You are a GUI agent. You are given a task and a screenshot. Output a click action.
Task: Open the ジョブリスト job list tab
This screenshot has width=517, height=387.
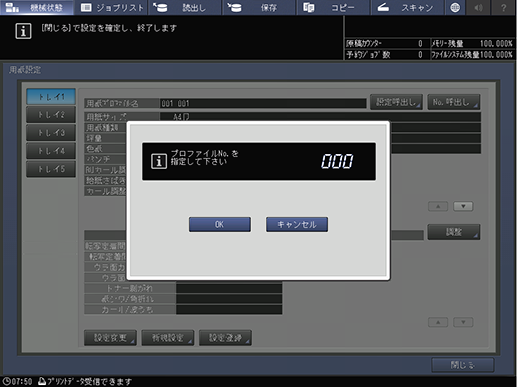(112, 7)
